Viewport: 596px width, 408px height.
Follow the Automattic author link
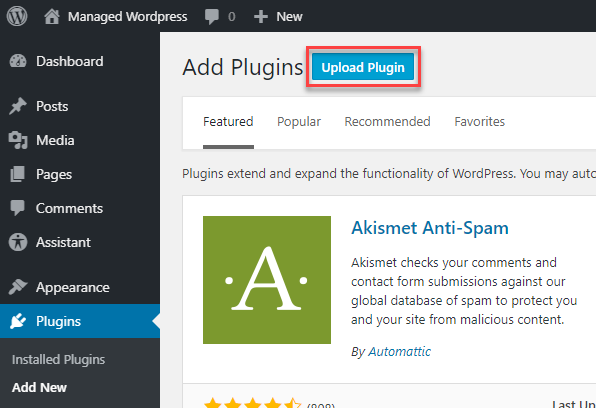[x=399, y=352]
